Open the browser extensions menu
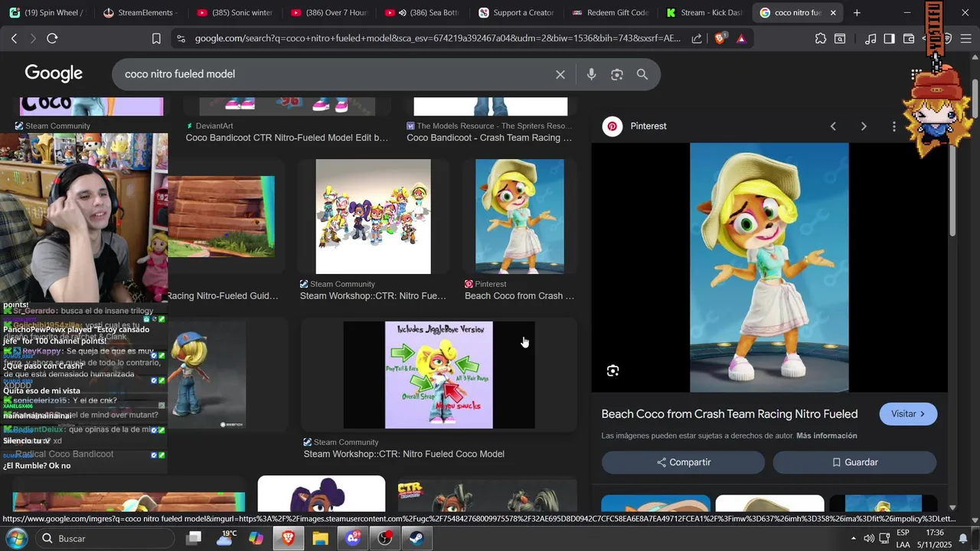 (821, 38)
